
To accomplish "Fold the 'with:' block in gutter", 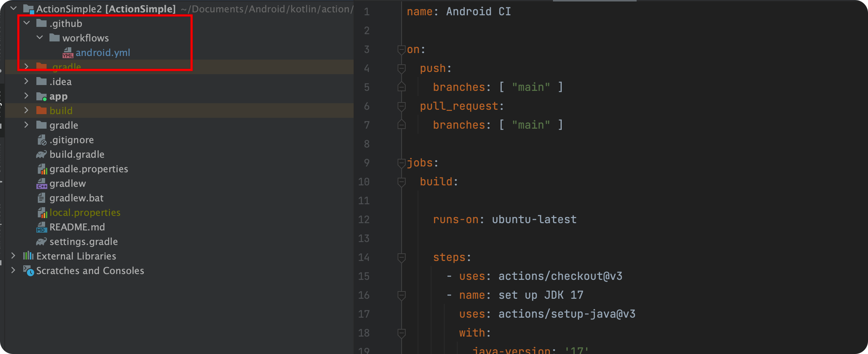I will (402, 333).
